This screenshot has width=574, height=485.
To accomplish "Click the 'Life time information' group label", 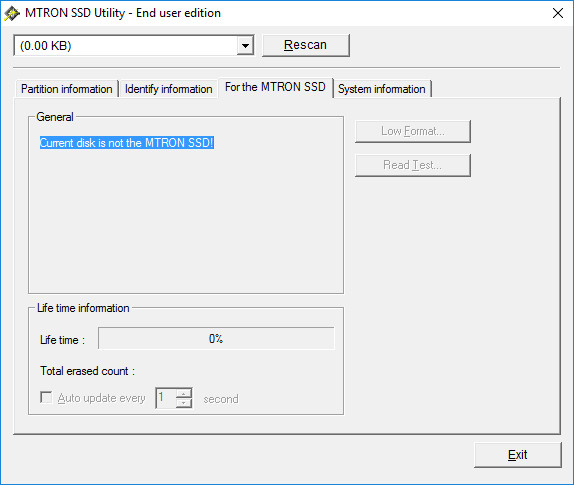I will pos(83,308).
